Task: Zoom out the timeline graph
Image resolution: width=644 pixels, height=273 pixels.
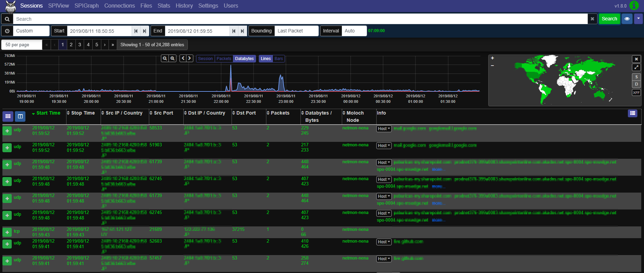Action: [165, 59]
